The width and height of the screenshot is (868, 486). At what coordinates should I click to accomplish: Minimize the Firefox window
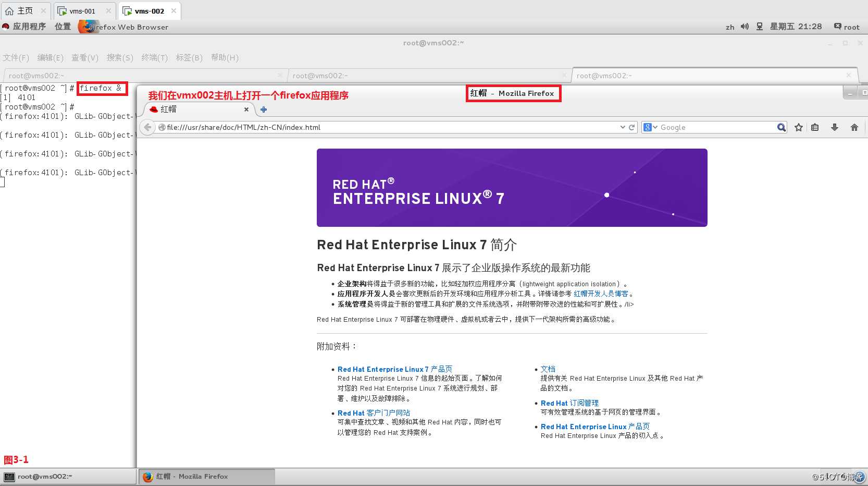(850, 93)
